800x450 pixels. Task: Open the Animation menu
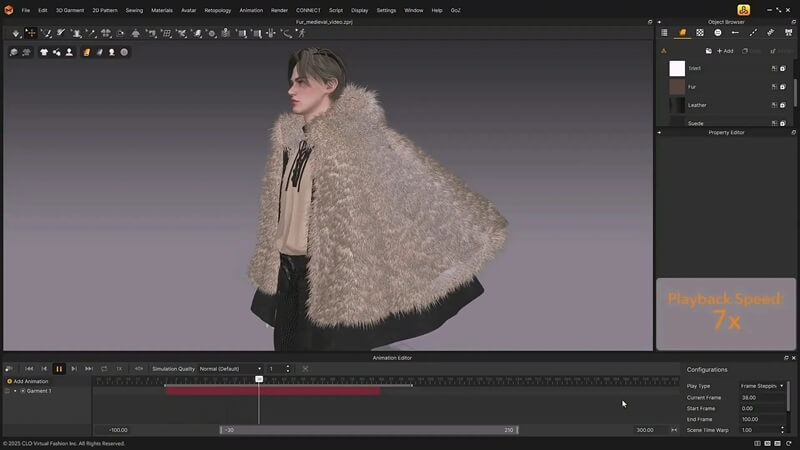[251, 10]
